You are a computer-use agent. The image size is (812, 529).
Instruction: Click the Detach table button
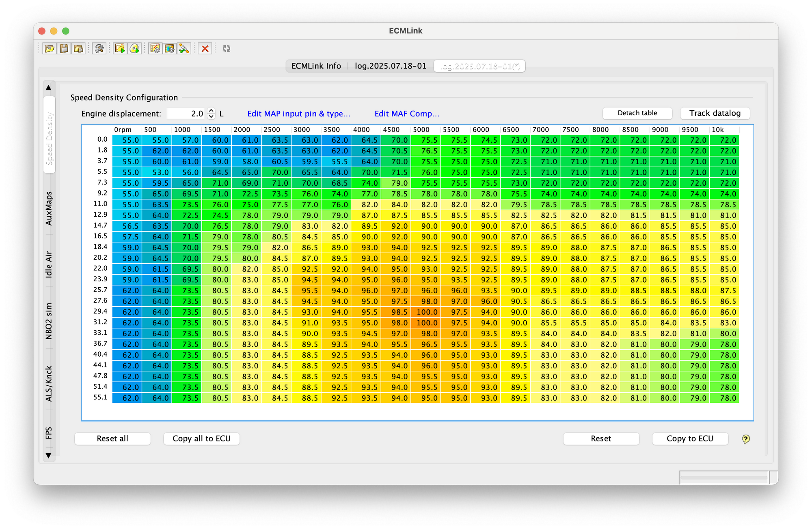point(637,113)
